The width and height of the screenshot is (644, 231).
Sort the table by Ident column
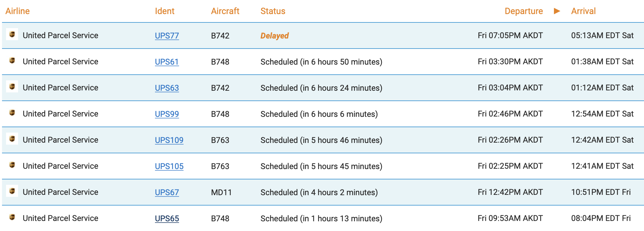(x=164, y=11)
